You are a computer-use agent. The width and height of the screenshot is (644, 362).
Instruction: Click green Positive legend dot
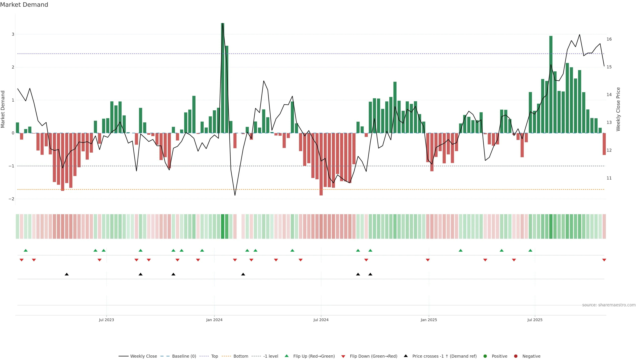(x=485, y=356)
